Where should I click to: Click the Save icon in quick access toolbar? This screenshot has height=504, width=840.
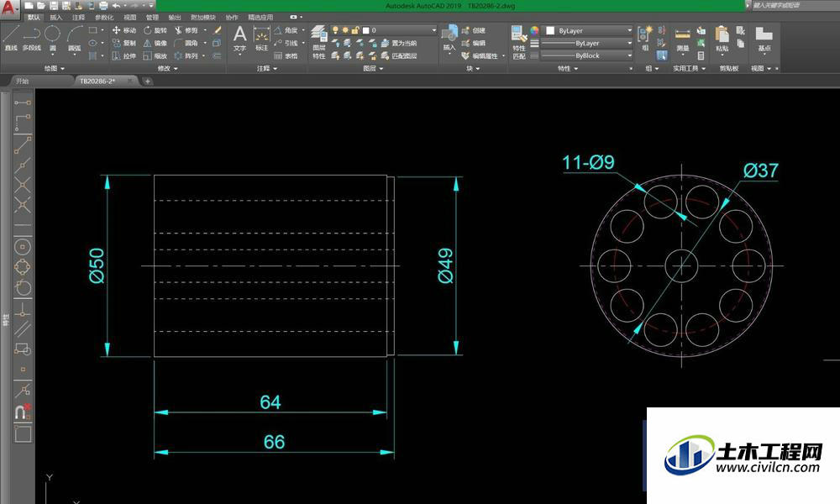coord(54,6)
